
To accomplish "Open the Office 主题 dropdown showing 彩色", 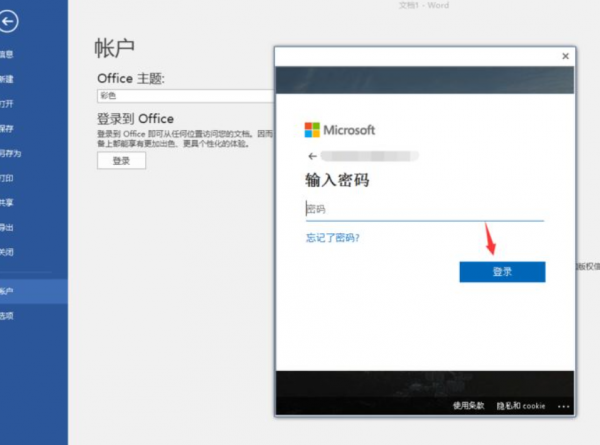I will [186, 96].
